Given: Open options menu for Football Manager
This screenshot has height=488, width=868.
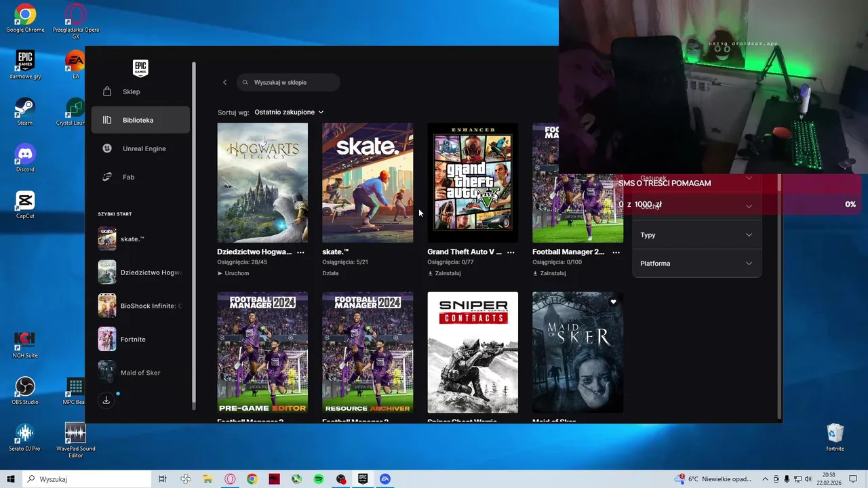Looking at the screenshot, I should (616, 252).
